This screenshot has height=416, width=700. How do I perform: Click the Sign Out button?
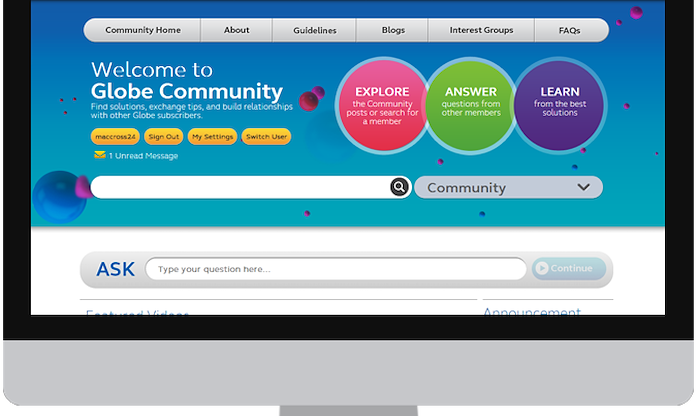point(163,137)
